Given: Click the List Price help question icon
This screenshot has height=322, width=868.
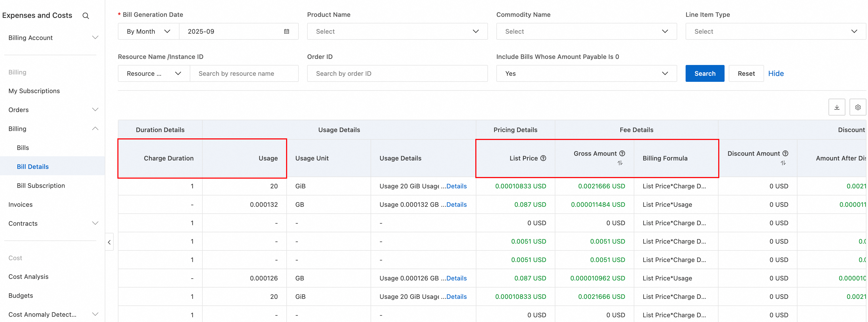Looking at the screenshot, I should tap(543, 158).
